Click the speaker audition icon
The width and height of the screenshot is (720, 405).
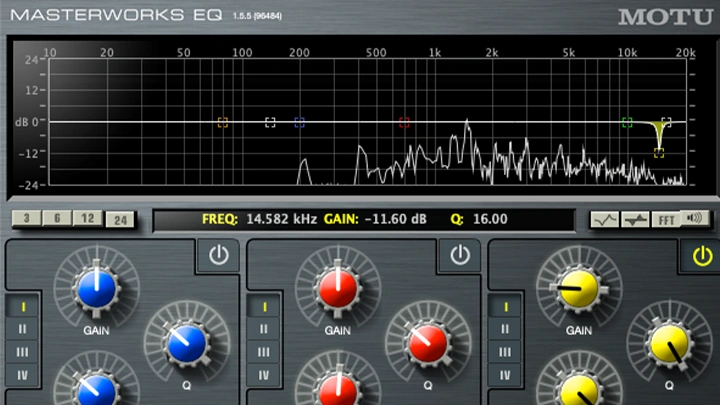click(x=695, y=218)
